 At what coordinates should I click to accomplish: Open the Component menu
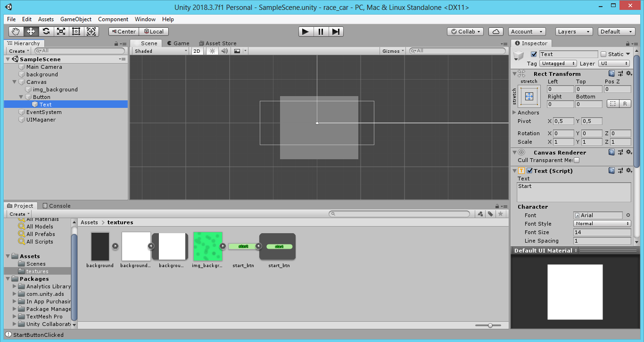(x=113, y=19)
